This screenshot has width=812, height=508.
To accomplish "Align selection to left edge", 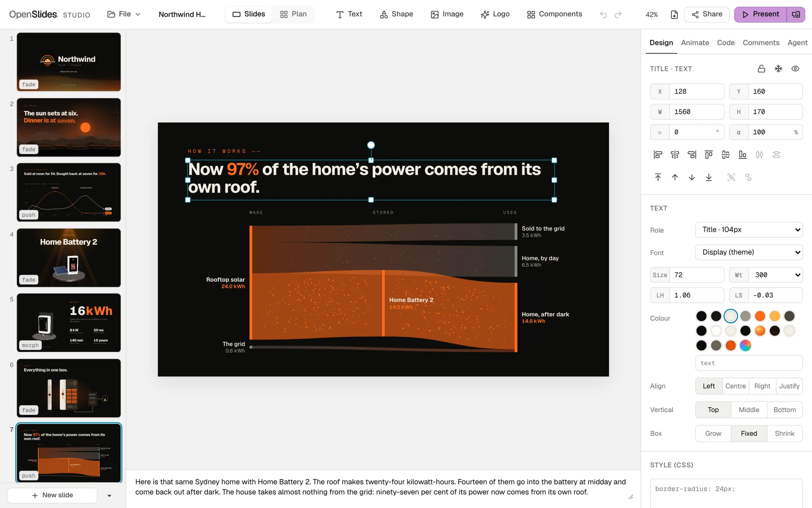I will click(658, 154).
